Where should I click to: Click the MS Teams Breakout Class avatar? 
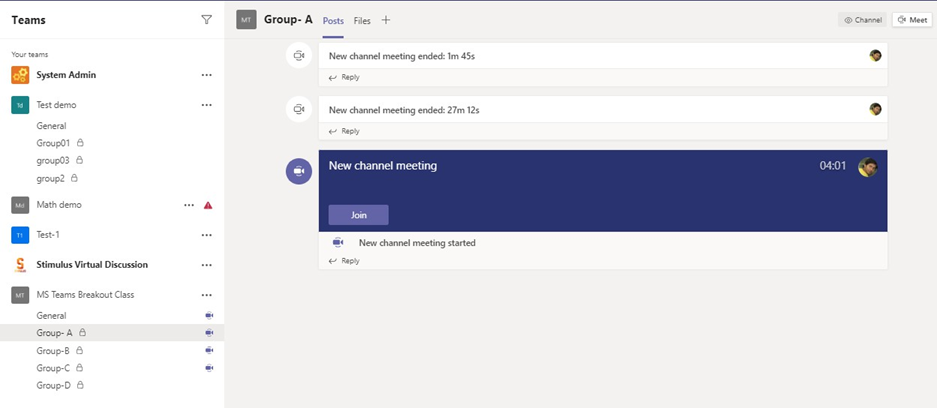tap(20, 295)
